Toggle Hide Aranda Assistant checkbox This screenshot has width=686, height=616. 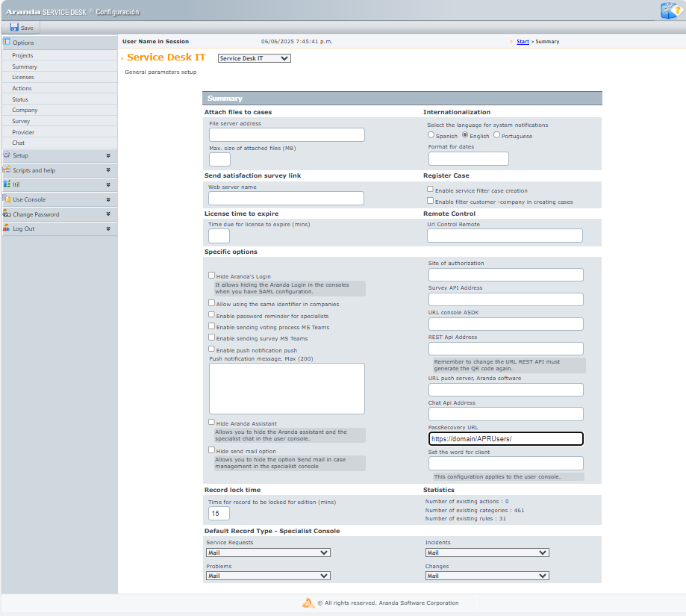(x=212, y=423)
